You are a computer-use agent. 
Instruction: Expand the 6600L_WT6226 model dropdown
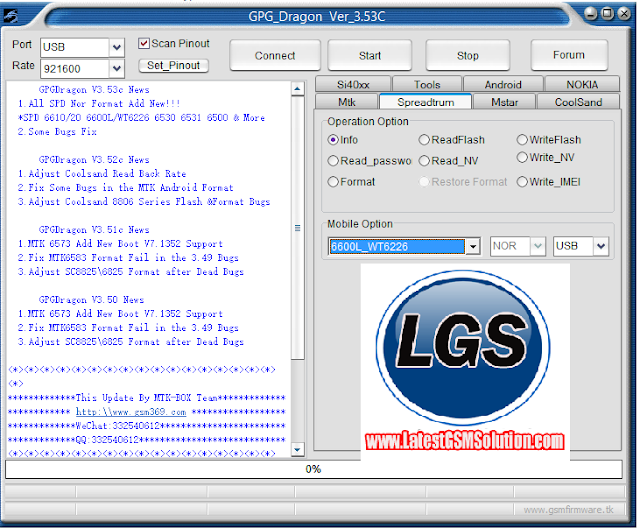(473, 246)
